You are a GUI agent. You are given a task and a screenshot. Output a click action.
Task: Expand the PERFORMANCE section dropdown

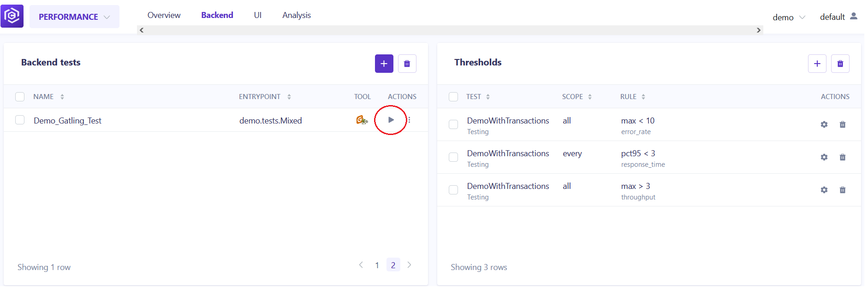[74, 17]
